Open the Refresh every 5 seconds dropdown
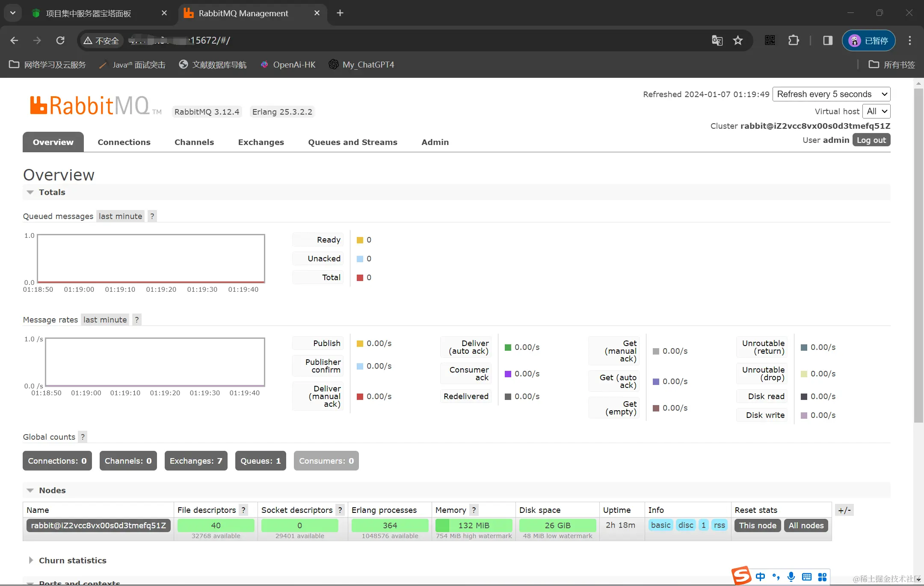This screenshot has width=924, height=586. 832,94
